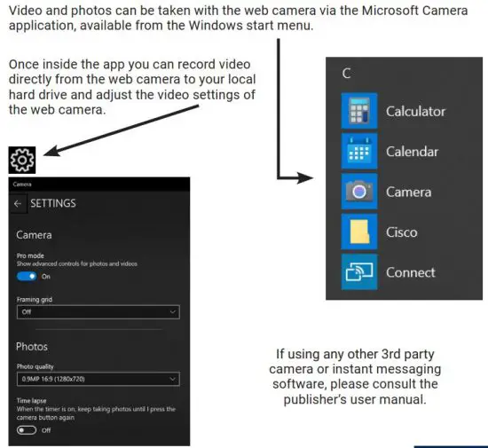
Task: Select the Camera label in start menu
Action: tap(409, 192)
